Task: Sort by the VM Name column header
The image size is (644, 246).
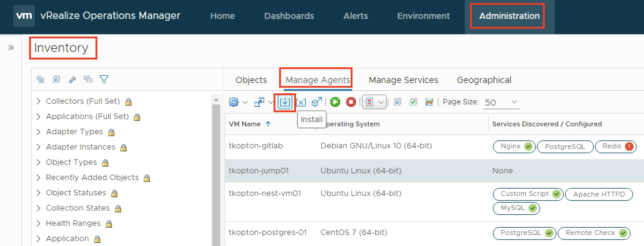Action: coord(245,124)
